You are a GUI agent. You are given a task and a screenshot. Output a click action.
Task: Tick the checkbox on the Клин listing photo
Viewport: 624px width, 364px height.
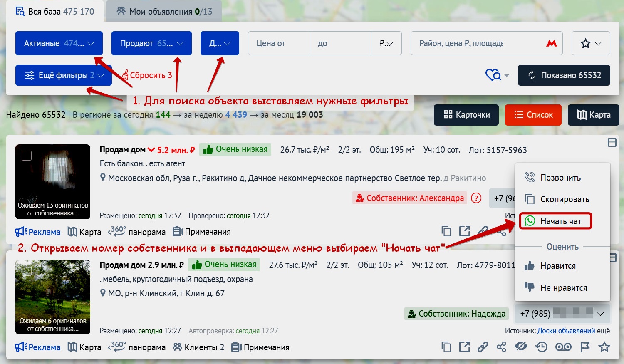coord(27,271)
